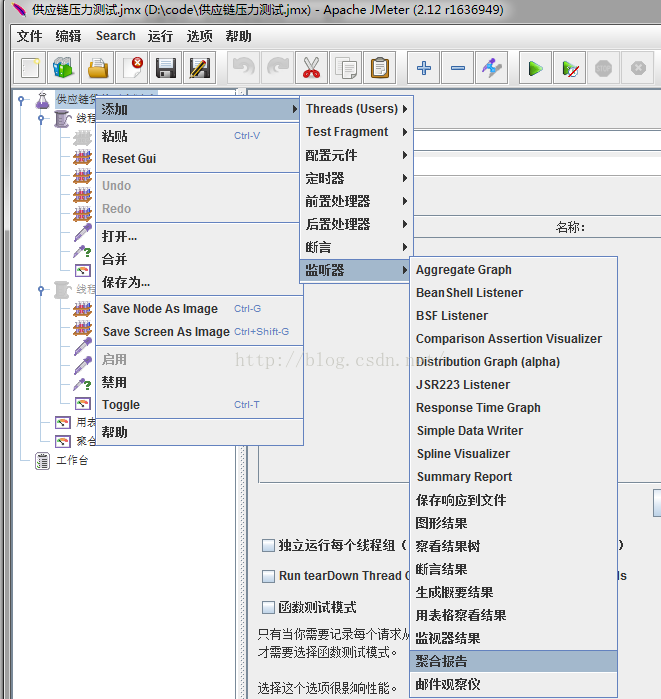The width and height of the screenshot is (661, 699).
Task: Select the test plan flask icon in tree
Action: coord(43,100)
